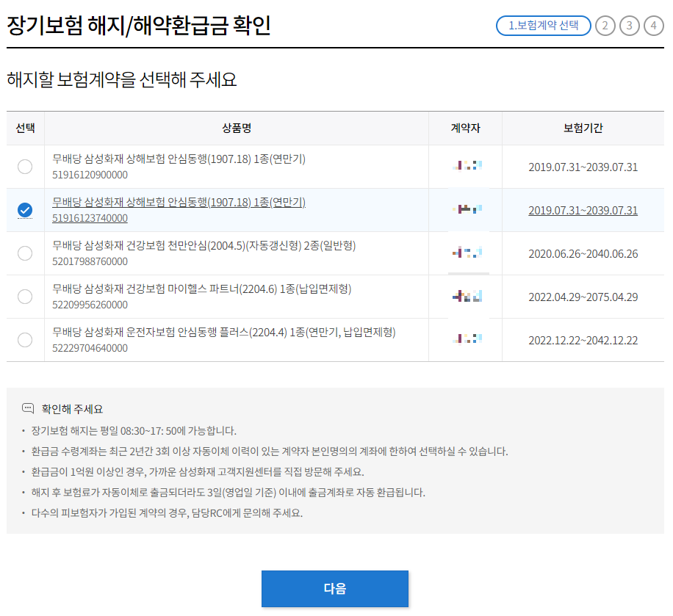Go to step 2 circle indicator

[x=605, y=26]
